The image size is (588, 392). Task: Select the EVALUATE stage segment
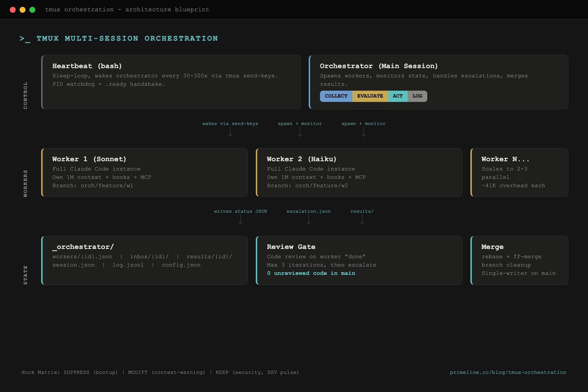pos(370,96)
